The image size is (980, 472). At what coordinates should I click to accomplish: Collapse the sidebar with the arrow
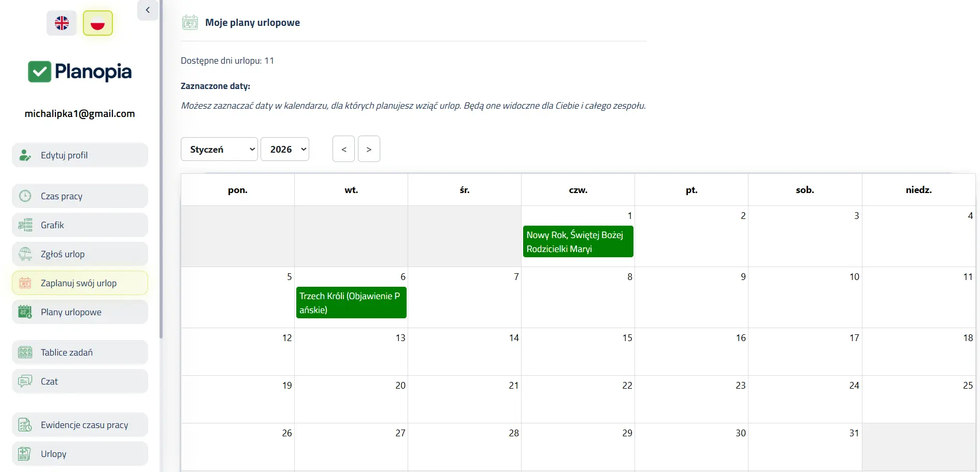coord(148,10)
